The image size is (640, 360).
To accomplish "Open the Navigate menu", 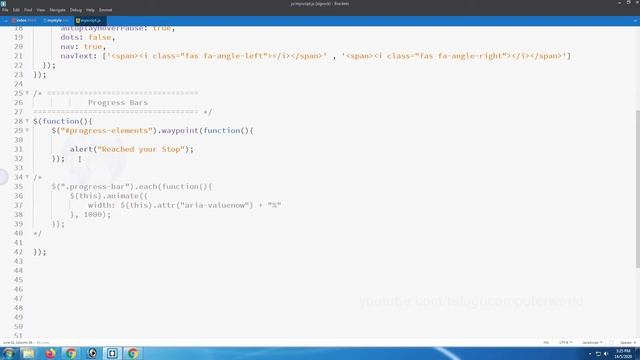I will [x=58, y=10].
